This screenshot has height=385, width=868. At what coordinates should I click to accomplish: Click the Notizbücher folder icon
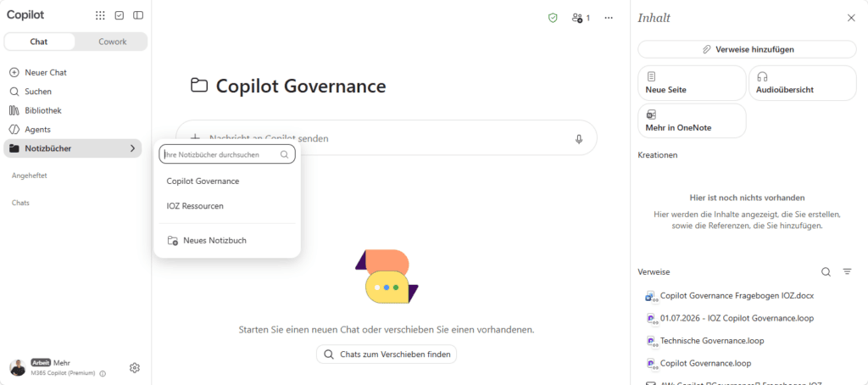tap(14, 148)
